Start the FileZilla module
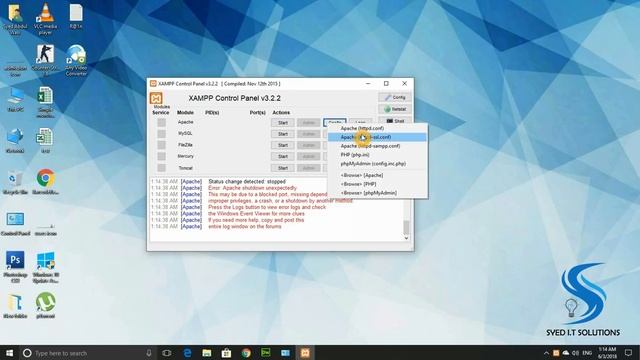Image resolution: width=640 pixels, height=360 pixels. click(x=282, y=145)
